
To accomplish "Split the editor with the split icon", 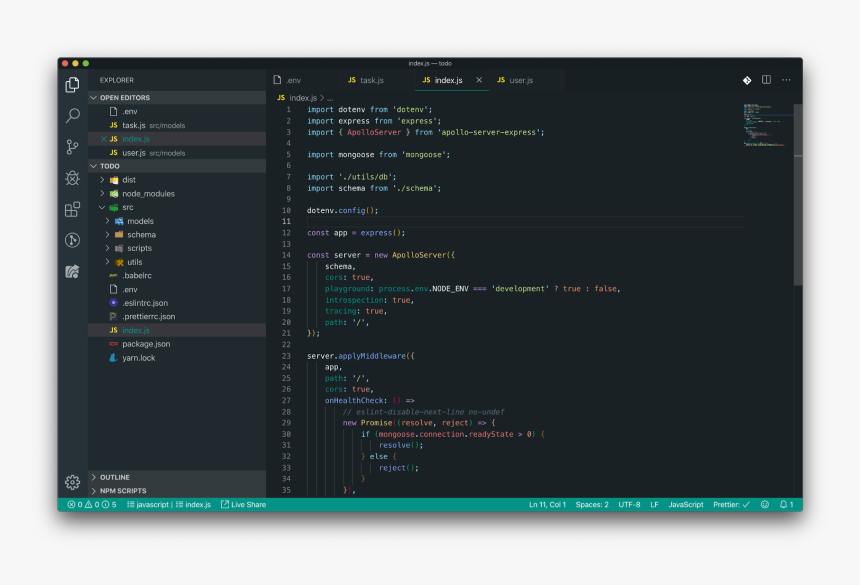I will click(x=766, y=80).
